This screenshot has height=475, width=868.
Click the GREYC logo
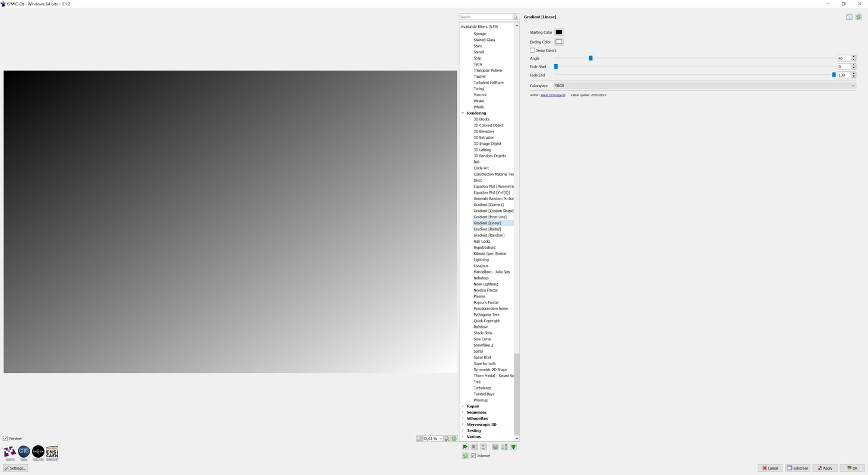[10, 453]
